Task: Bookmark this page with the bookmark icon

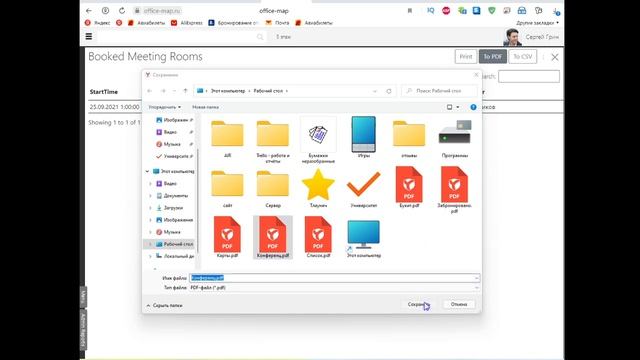Action: 410,11
